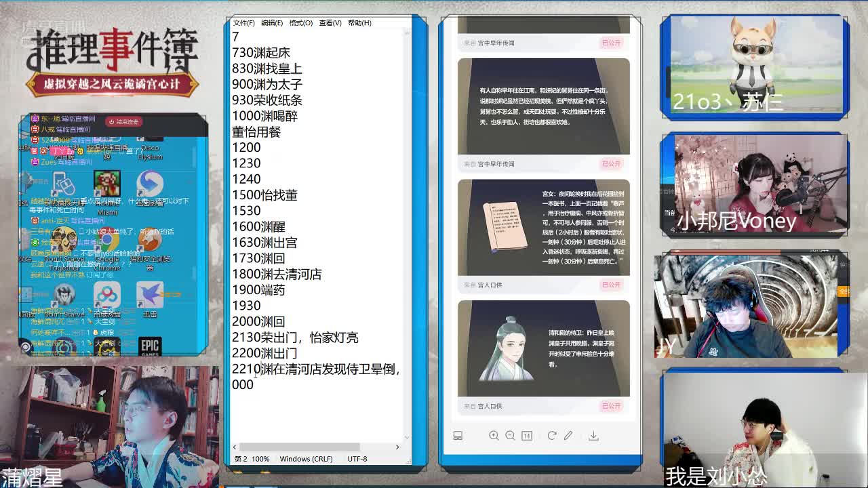Open the pencil annotation tool
This screenshot has height=488, width=868.
point(568,436)
